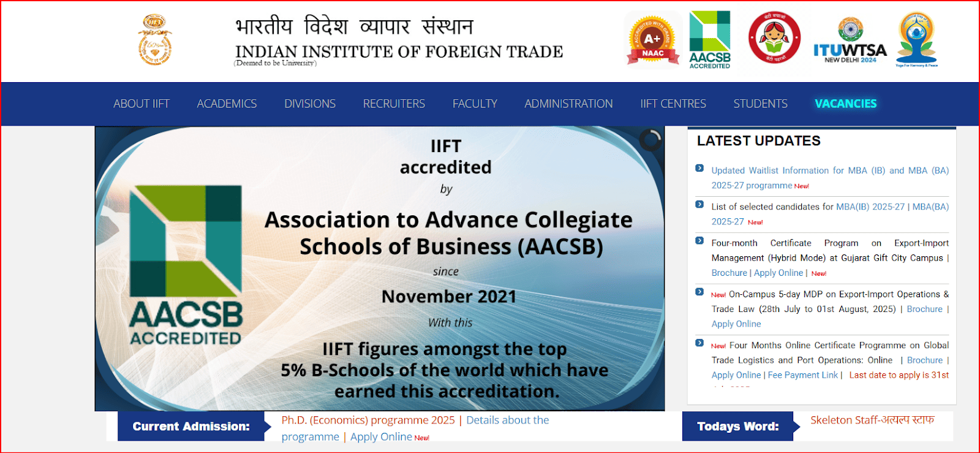Image resolution: width=980 pixels, height=453 pixels.
Task: Click the Hindi institute name heading
Action: (354, 26)
